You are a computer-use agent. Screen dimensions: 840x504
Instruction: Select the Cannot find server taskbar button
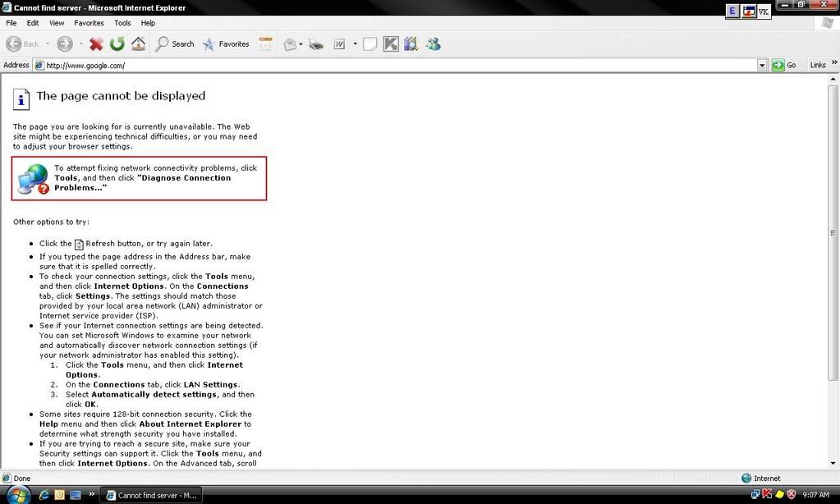click(152, 496)
